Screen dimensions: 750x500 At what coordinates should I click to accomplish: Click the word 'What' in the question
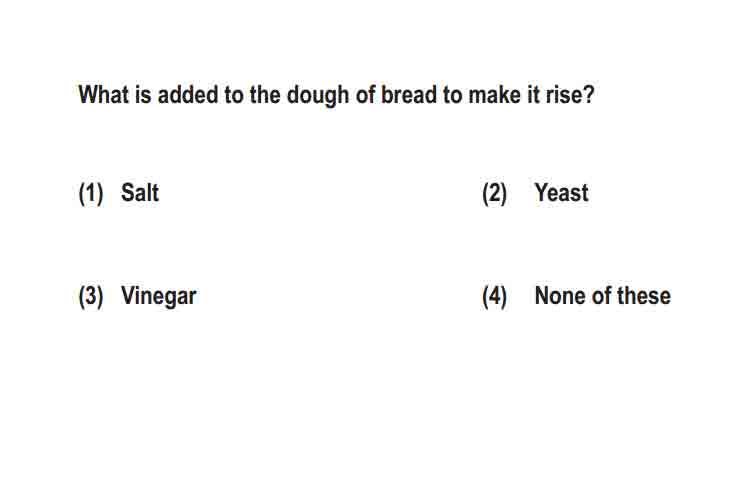click(104, 94)
